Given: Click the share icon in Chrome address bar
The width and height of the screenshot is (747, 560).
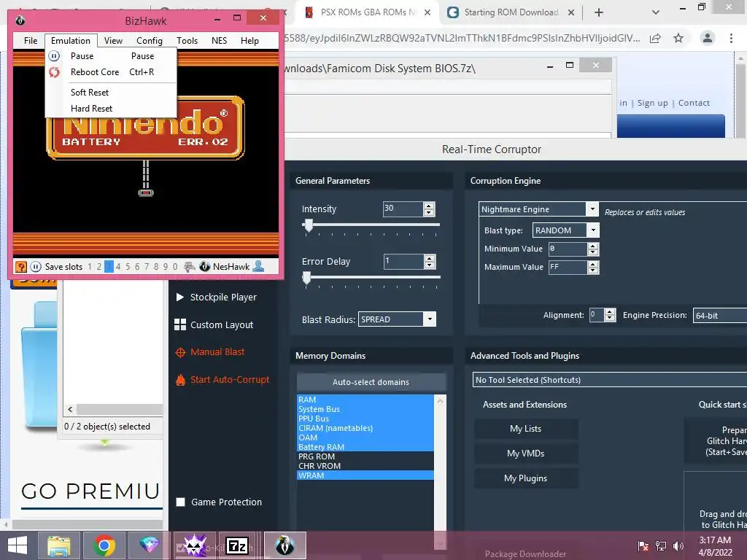Looking at the screenshot, I should [x=655, y=38].
